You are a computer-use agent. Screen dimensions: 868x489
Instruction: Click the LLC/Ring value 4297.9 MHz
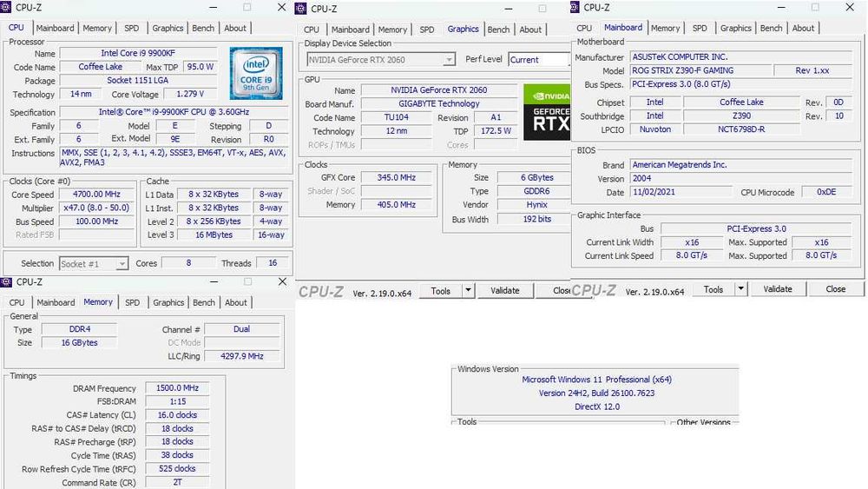(x=242, y=356)
